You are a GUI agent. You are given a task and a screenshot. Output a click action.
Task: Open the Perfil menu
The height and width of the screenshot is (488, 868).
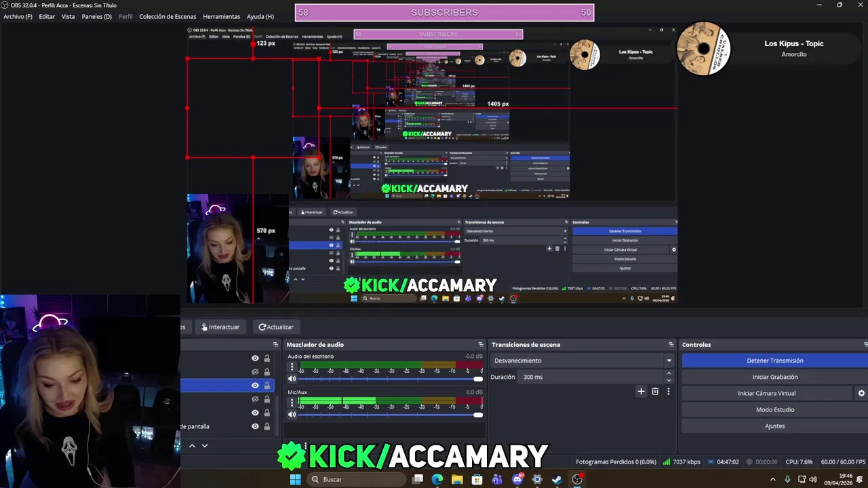(125, 16)
